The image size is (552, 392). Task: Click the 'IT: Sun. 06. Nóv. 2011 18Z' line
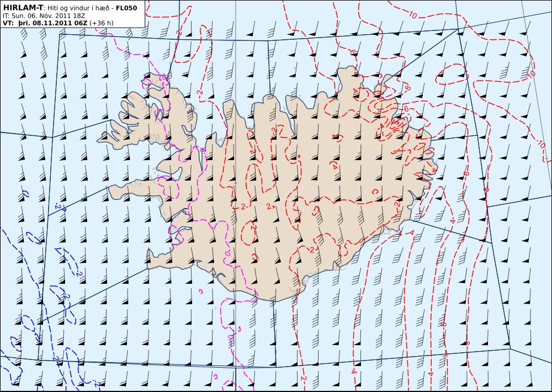(44, 15)
